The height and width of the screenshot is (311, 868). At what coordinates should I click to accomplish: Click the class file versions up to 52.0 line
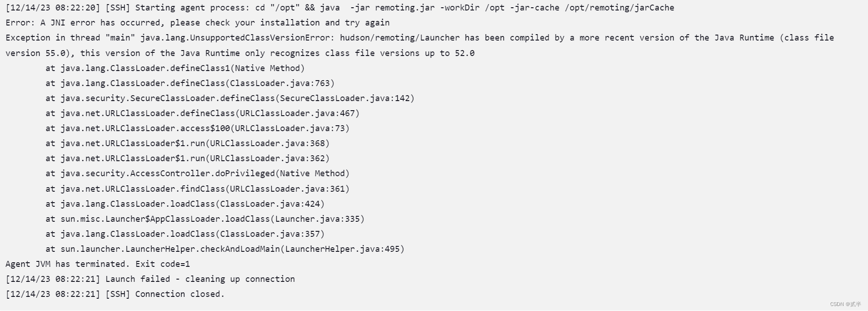240,53
